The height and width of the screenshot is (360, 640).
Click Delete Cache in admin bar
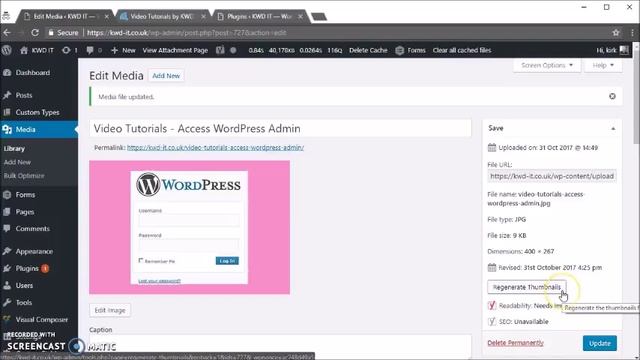tap(368, 50)
